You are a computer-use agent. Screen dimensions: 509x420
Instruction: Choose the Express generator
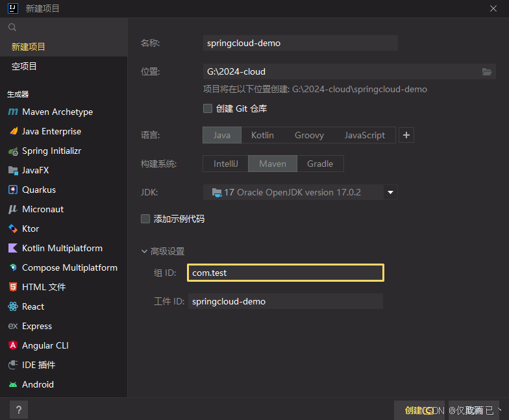[x=64, y=326]
